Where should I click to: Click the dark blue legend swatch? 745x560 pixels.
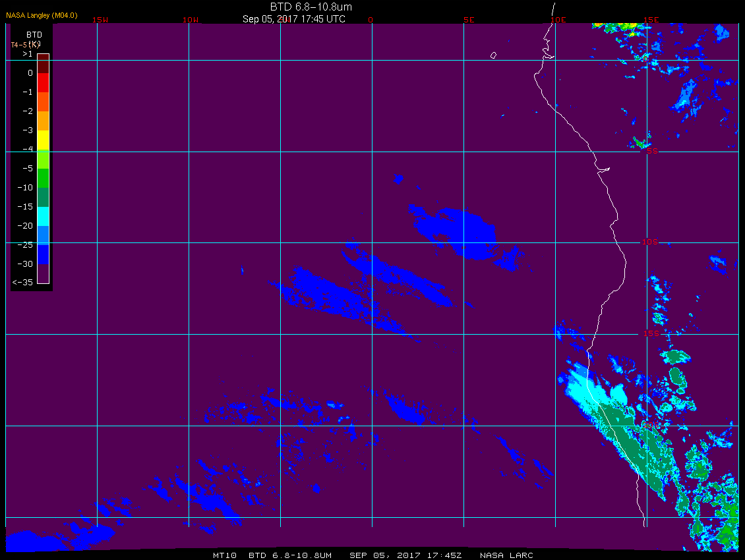[x=44, y=254]
